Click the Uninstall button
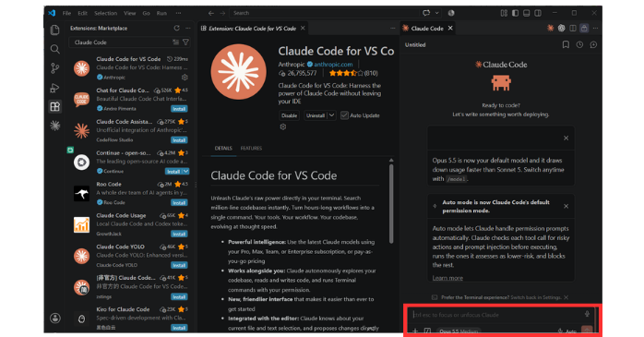 pyautogui.click(x=316, y=115)
